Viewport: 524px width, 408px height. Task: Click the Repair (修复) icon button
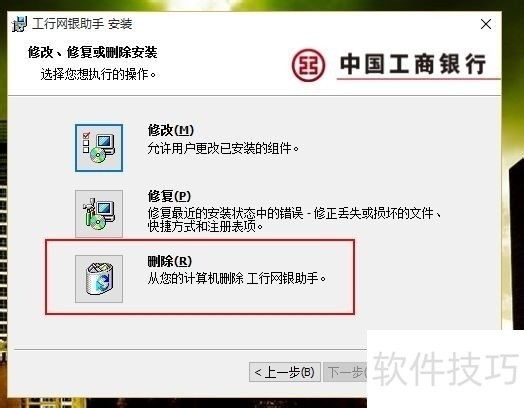99,214
